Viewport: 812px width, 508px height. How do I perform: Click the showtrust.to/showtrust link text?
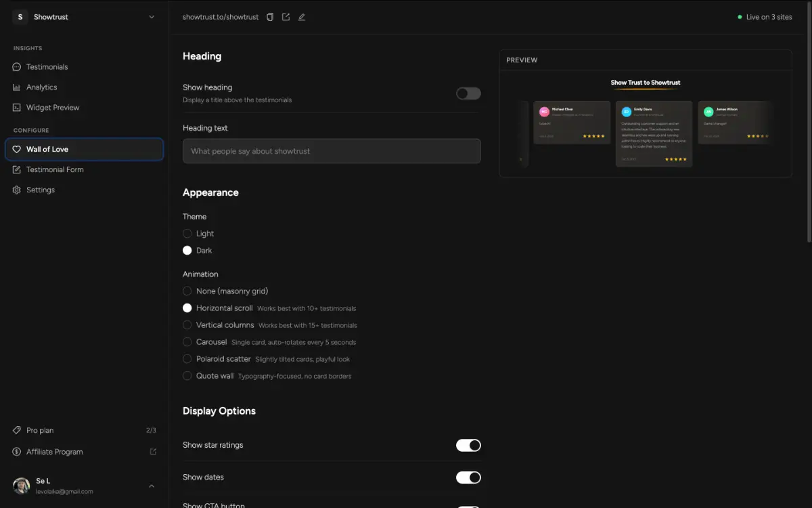221,17
